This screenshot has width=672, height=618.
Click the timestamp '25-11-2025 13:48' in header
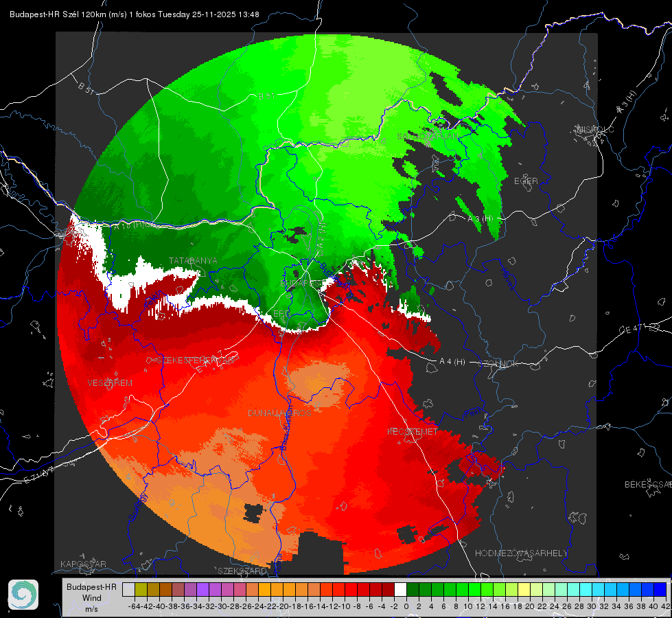(x=225, y=14)
